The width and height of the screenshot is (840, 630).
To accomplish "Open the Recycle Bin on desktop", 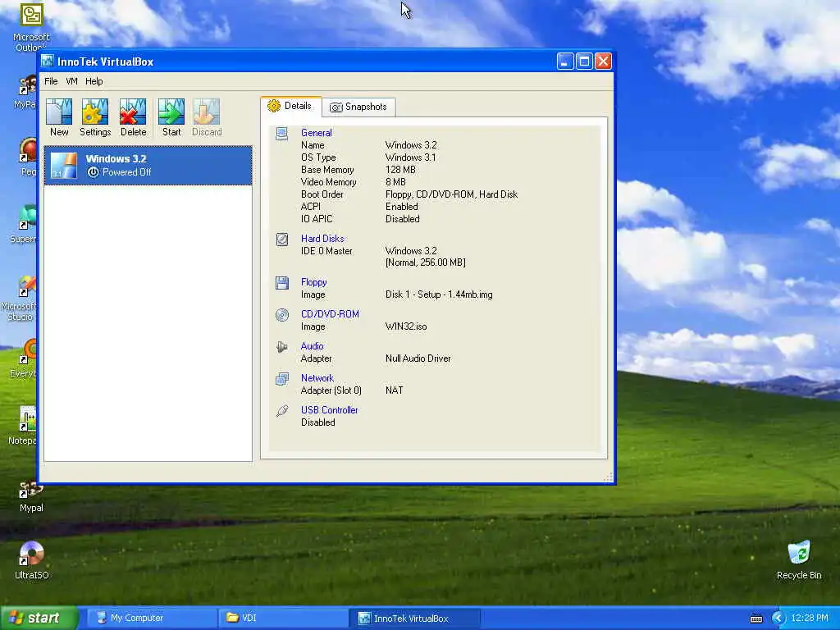I will click(x=799, y=552).
